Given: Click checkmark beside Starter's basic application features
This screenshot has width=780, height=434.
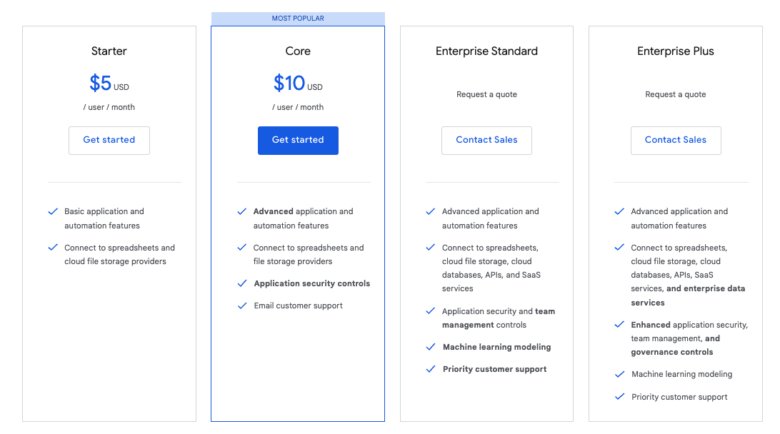Looking at the screenshot, I should click(x=53, y=212).
